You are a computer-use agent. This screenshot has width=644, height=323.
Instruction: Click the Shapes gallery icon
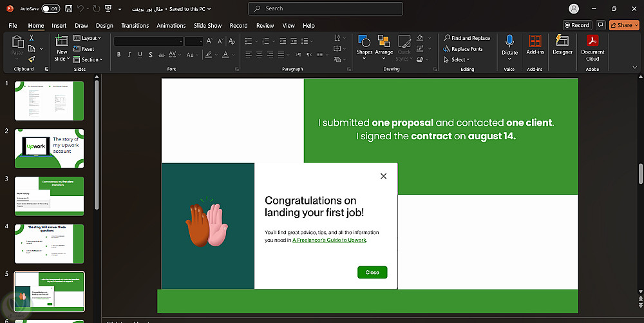[x=365, y=41]
